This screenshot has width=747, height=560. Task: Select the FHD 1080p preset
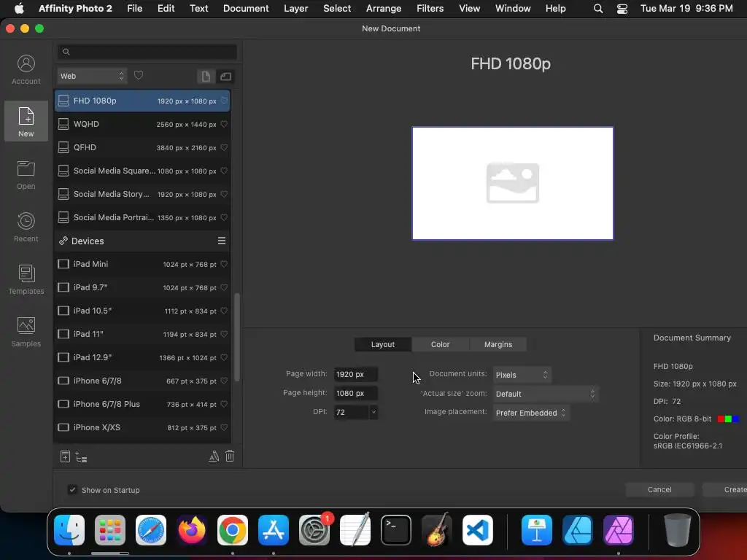[x=142, y=101]
